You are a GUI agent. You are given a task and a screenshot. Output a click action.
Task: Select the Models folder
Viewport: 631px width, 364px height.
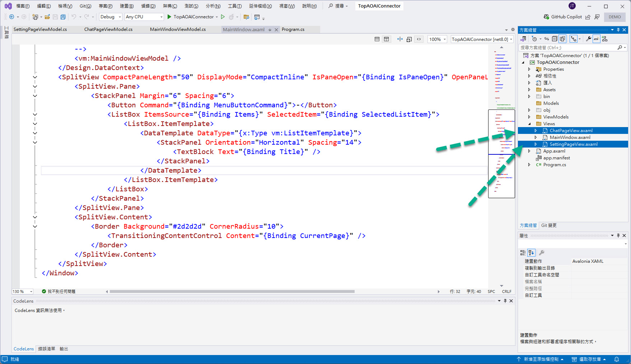[x=551, y=103]
